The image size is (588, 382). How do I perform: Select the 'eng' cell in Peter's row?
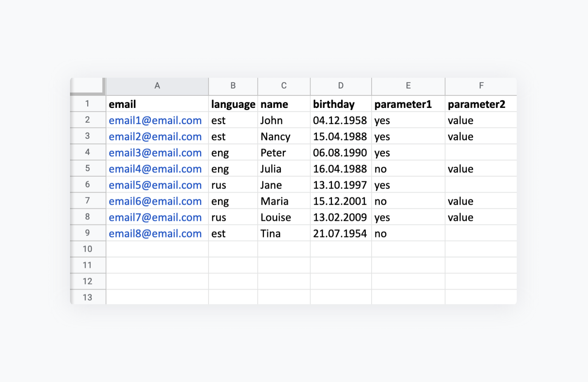[x=233, y=152]
